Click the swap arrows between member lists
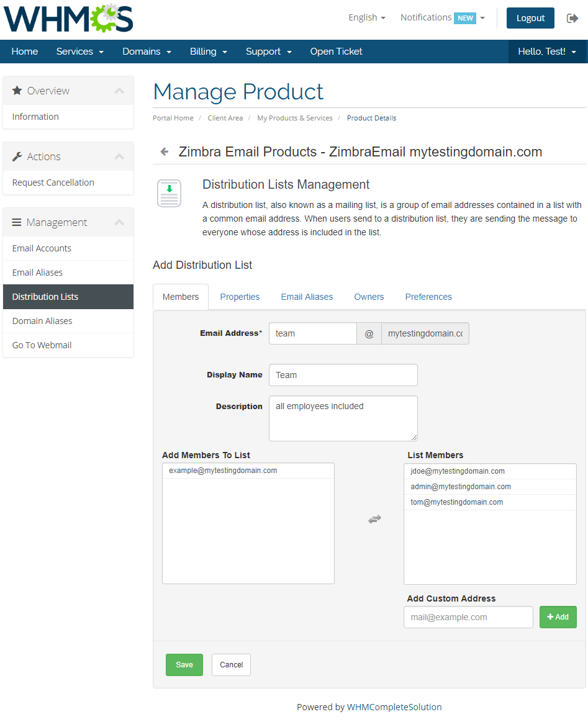 375,519
